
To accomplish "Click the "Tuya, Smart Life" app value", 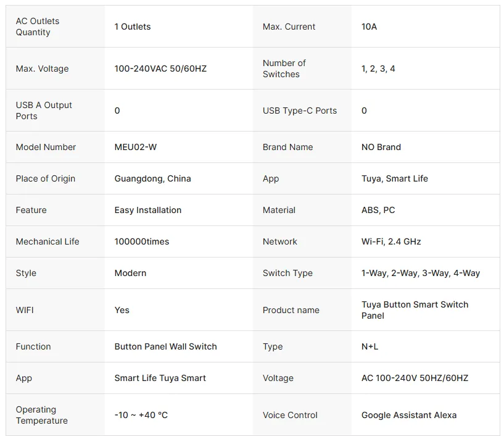I will click(395, 178).
